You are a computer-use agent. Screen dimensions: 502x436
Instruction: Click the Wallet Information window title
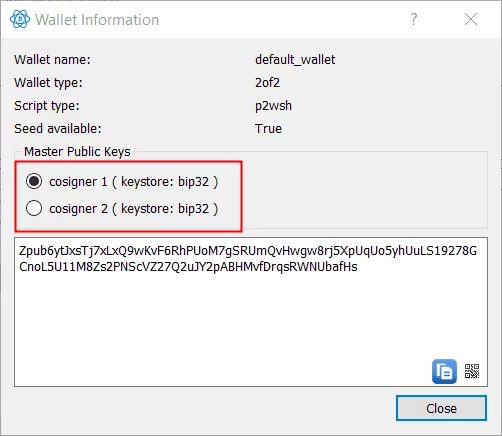coord(97,20)
